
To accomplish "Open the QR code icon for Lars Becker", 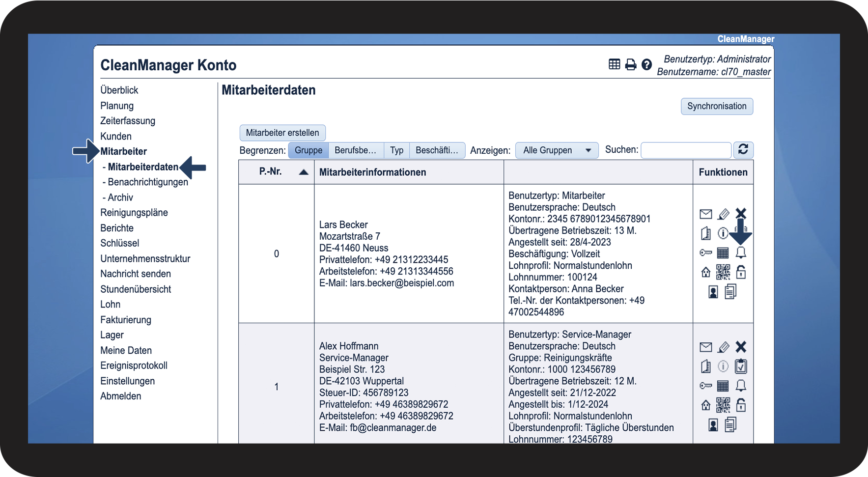I will (x=723, y=272).
